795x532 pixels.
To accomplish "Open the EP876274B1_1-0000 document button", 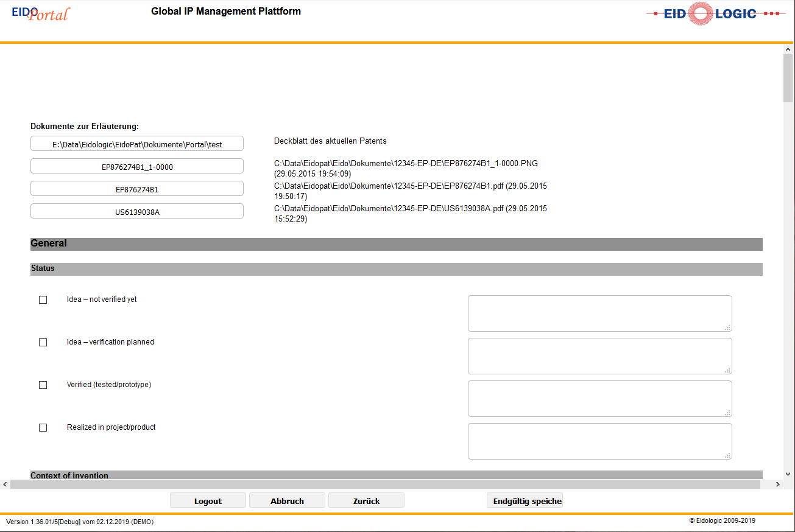I will (x=137, y=166).
